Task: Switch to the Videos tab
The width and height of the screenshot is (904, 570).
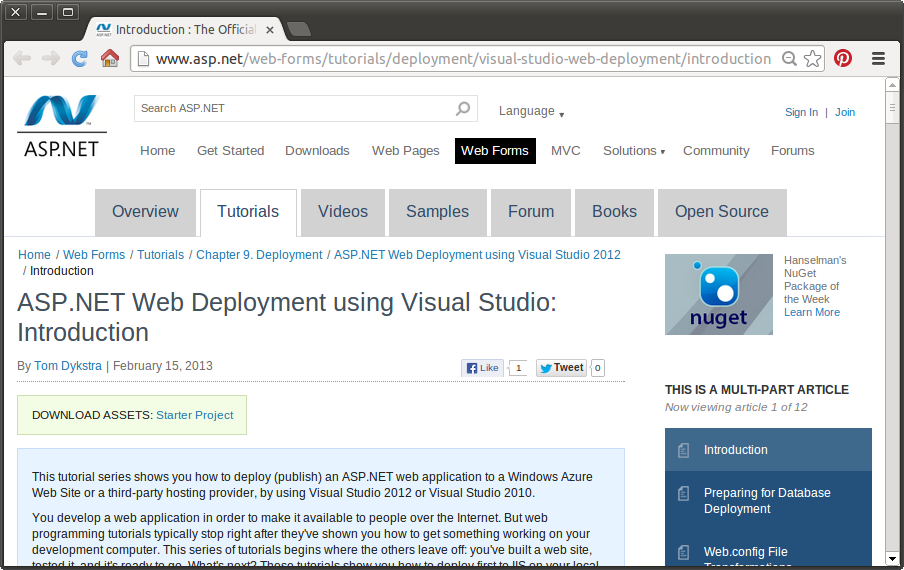Action: 343,212
